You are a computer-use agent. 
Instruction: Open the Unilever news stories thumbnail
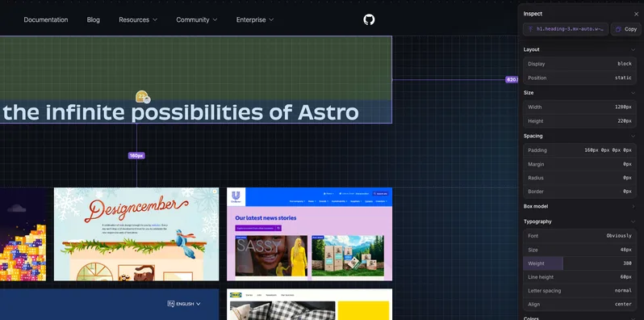click(x=309, y=234)
